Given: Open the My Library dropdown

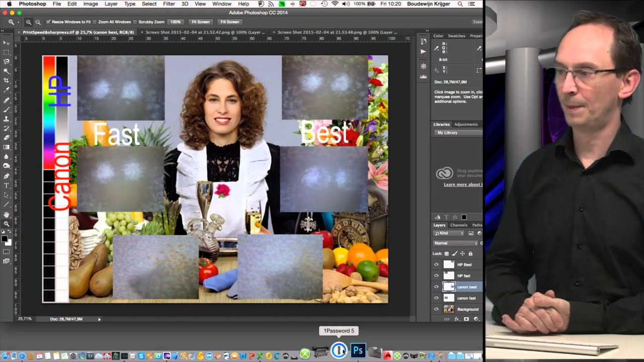Looking at the screenshot, I should (x=458, y=133).
